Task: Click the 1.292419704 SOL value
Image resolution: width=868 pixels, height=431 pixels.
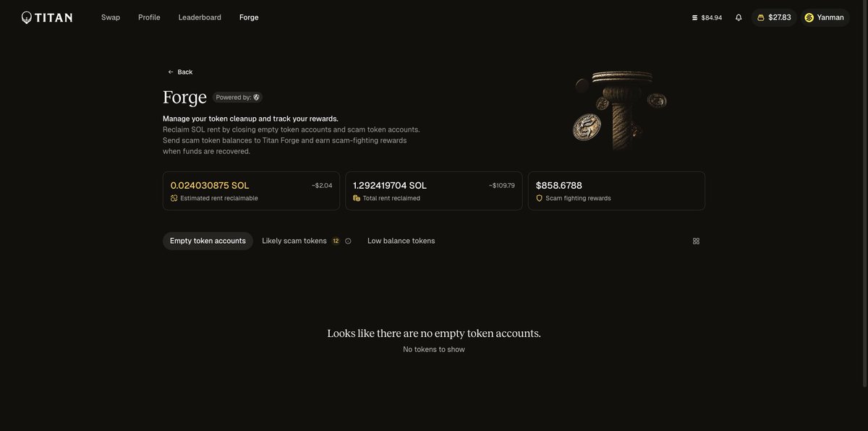Action: [x=390, y=185]
